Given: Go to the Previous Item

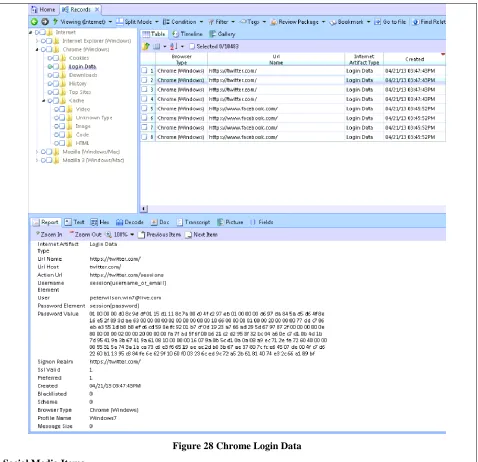Looking at the screenshot, I should coord(160,235).
